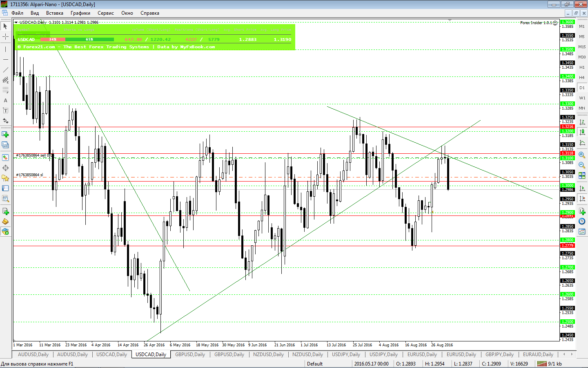Show the Market Watch window
This screenshot has height=368, width=588.
(x=5, y=157)
